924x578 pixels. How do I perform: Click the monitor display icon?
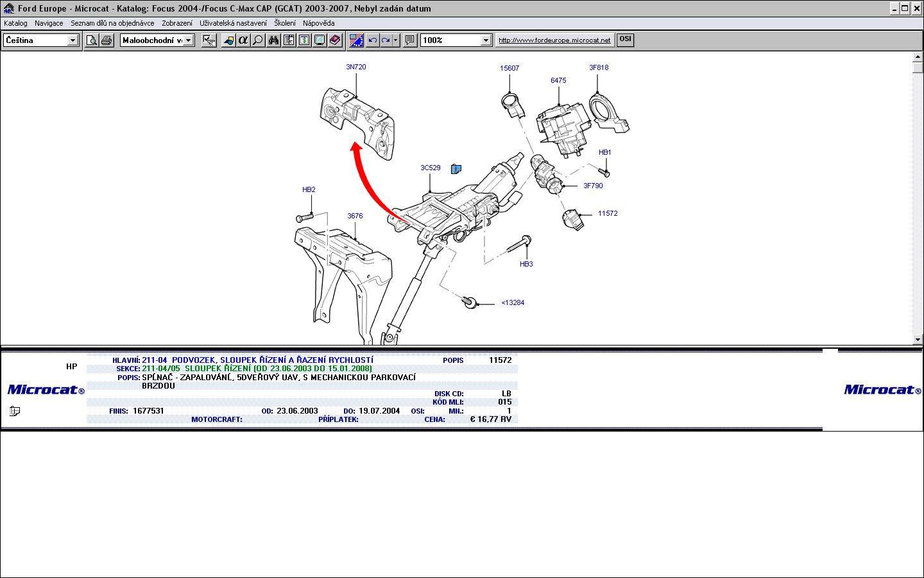320,40
